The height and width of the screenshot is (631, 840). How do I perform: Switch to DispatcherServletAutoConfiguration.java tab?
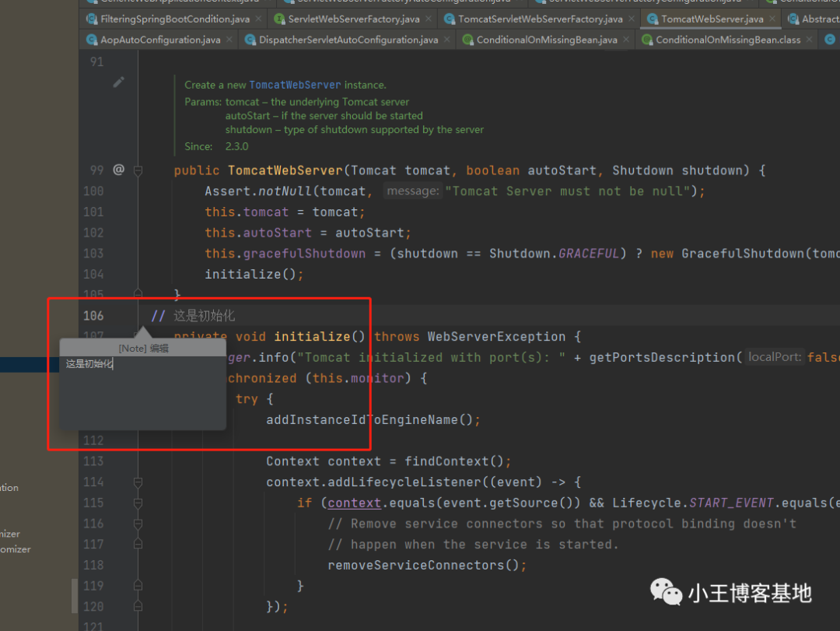click(348, 40)
